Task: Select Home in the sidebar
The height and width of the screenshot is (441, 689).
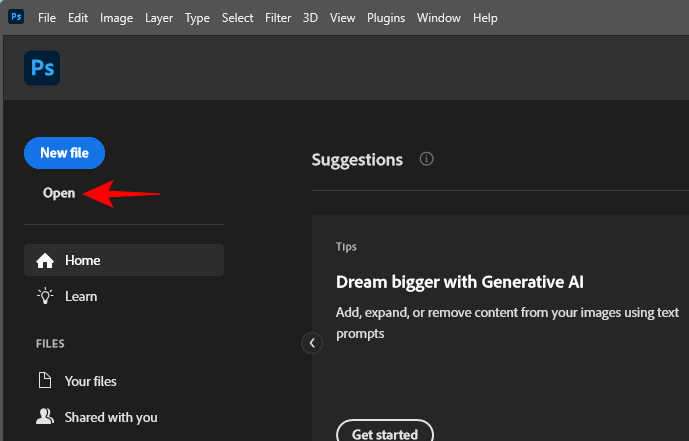Action: [124, 260]
